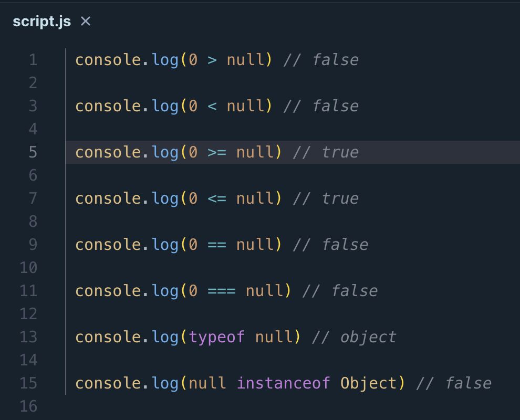Click the 'Object' identifier on line 15

click(x=368, y=383)
